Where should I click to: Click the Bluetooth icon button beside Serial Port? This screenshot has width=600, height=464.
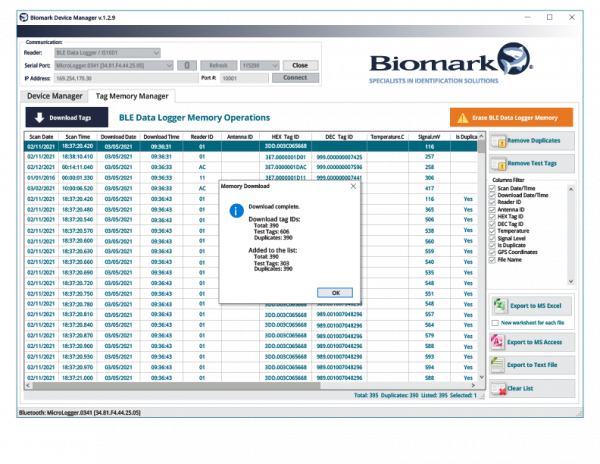tap(187, 65)
